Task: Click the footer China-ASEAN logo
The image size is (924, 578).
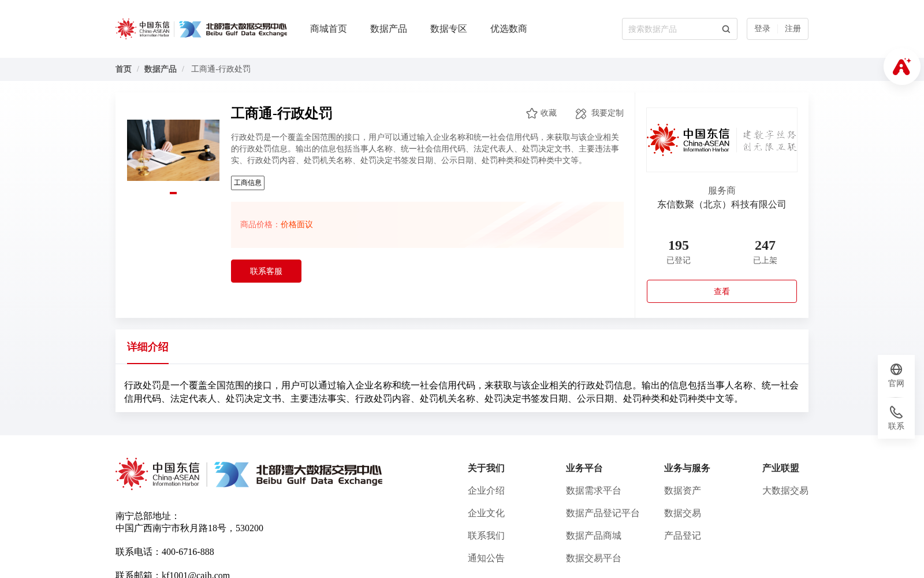Action: (x=158, y=474)
